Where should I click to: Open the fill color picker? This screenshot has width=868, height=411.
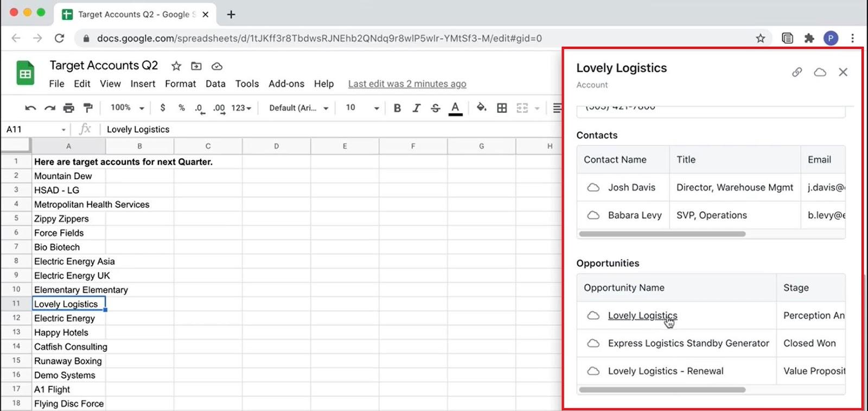482,108
